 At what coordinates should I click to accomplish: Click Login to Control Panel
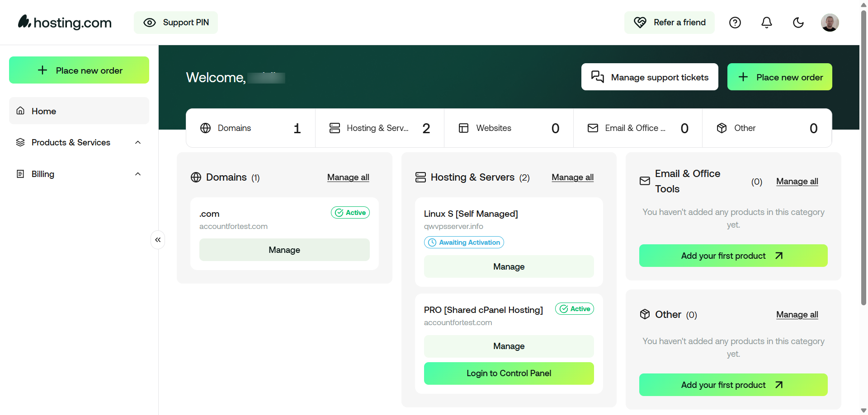(x=509, y=373)
